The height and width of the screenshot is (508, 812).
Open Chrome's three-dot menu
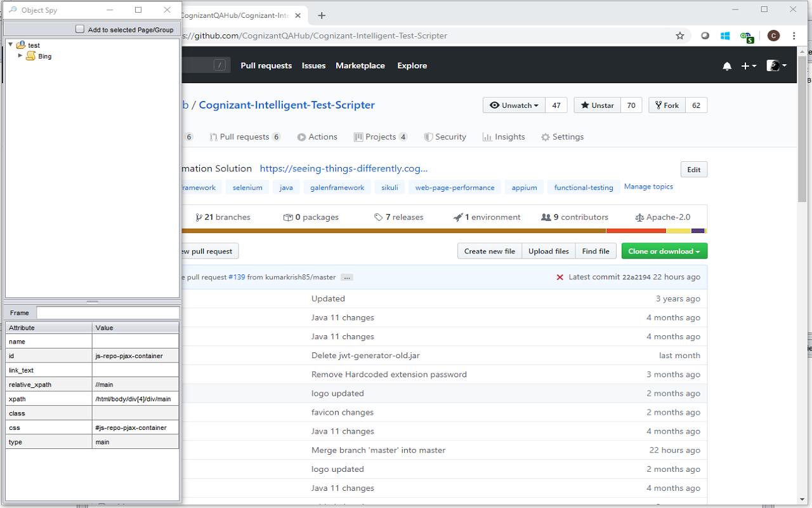point(794,36)
